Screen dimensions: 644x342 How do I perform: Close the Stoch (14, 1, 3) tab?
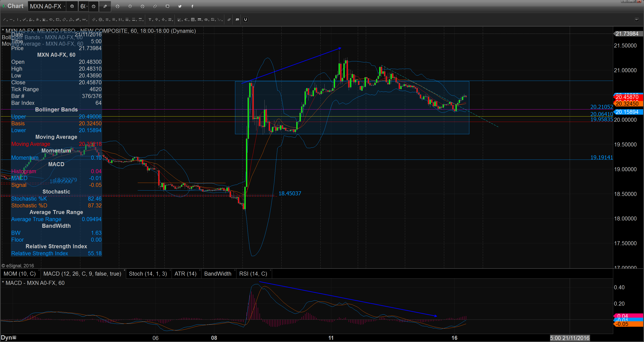(x=170, y=271)
